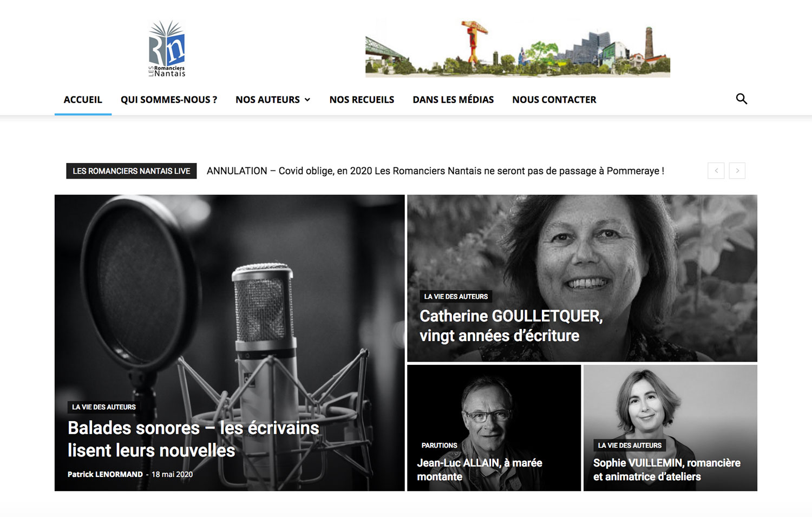Click the Nantes skyline banner image
This screenshot has width=812, height=517.
(x=518, y=49)
